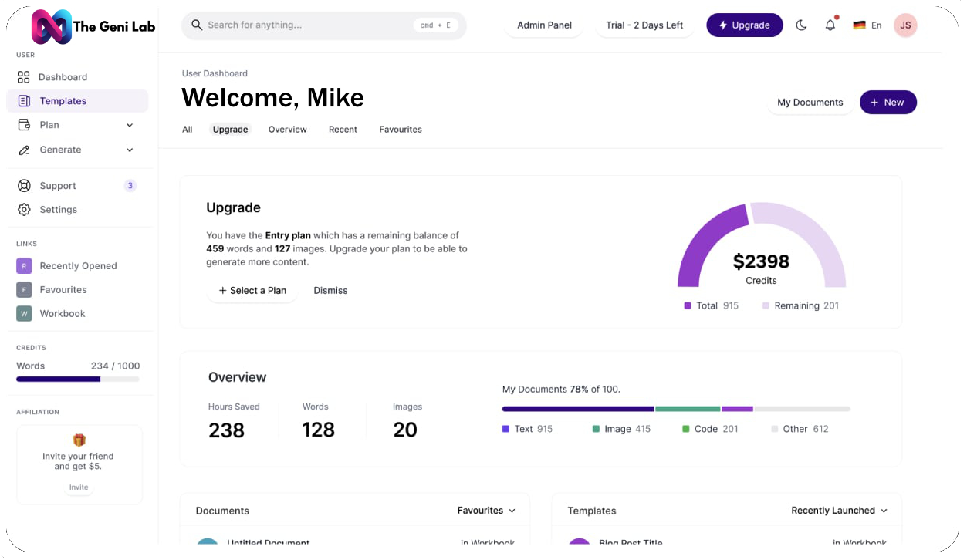Expand the Plan sidebar menu chevron
The width and height of the screenshot is (967, 560).
point(130,125)
